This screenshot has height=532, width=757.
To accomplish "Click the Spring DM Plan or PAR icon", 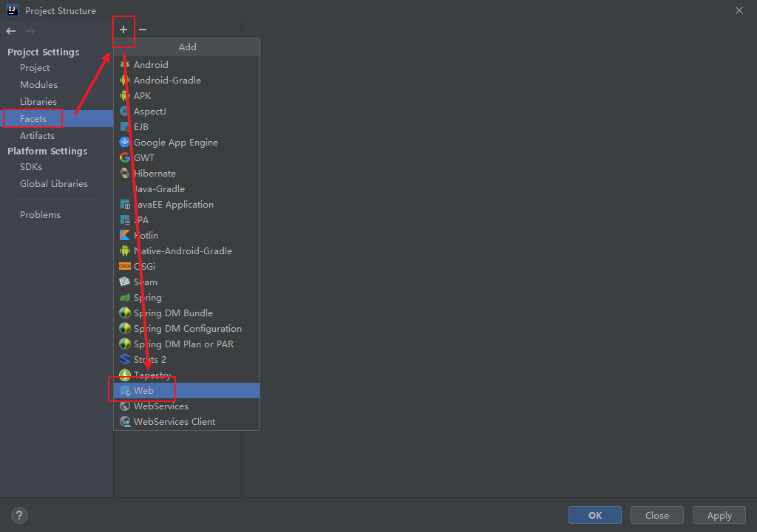I will (x=125, y=344).
